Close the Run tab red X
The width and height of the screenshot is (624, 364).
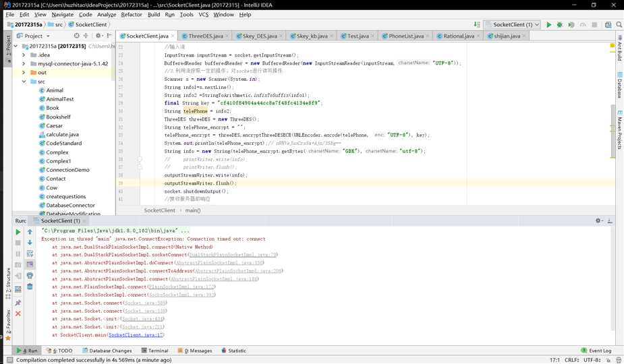tap(18, 314)
